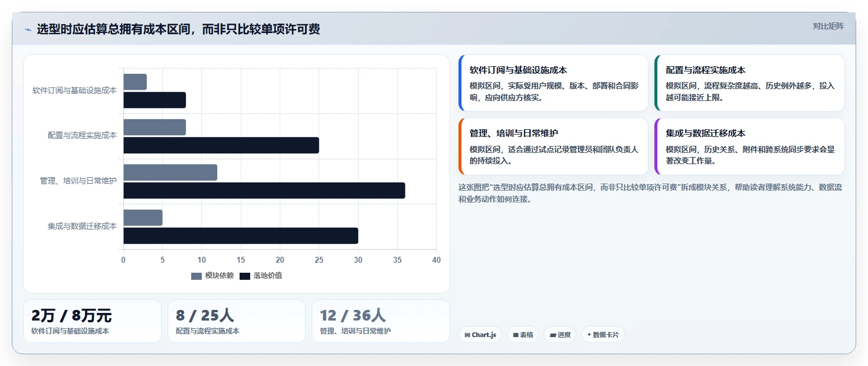Click the x-axis tick value 25

click(x=319, y=260)
